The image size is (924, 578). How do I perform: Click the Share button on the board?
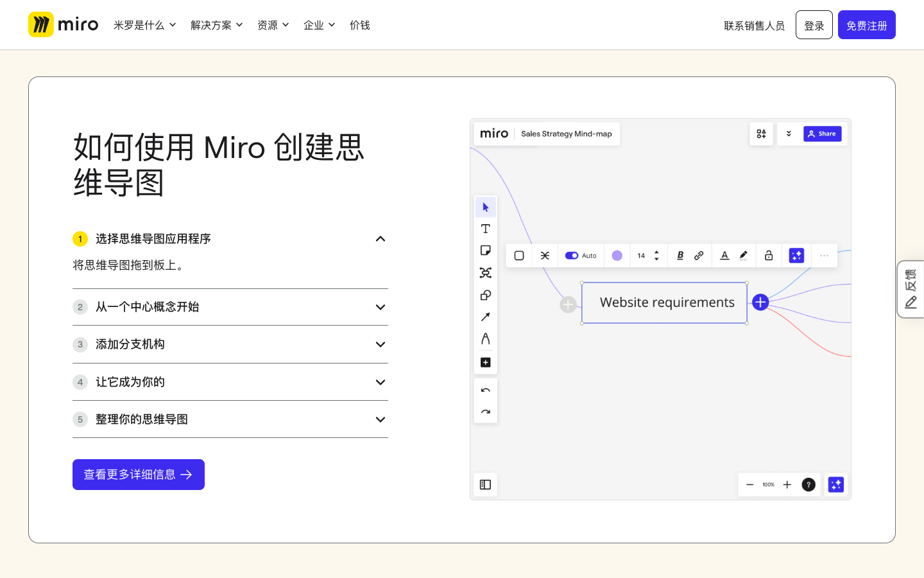[822, 134]
